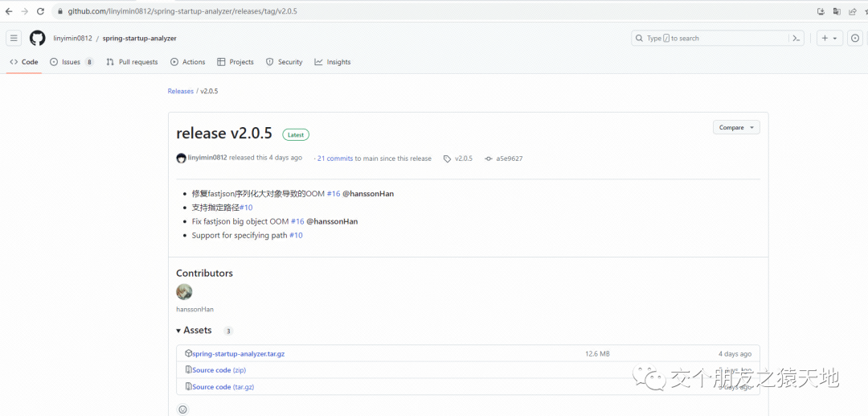Click the 12.6 MB size text
The height and width of the screenshot is (416, 868).
coord(597,353)
